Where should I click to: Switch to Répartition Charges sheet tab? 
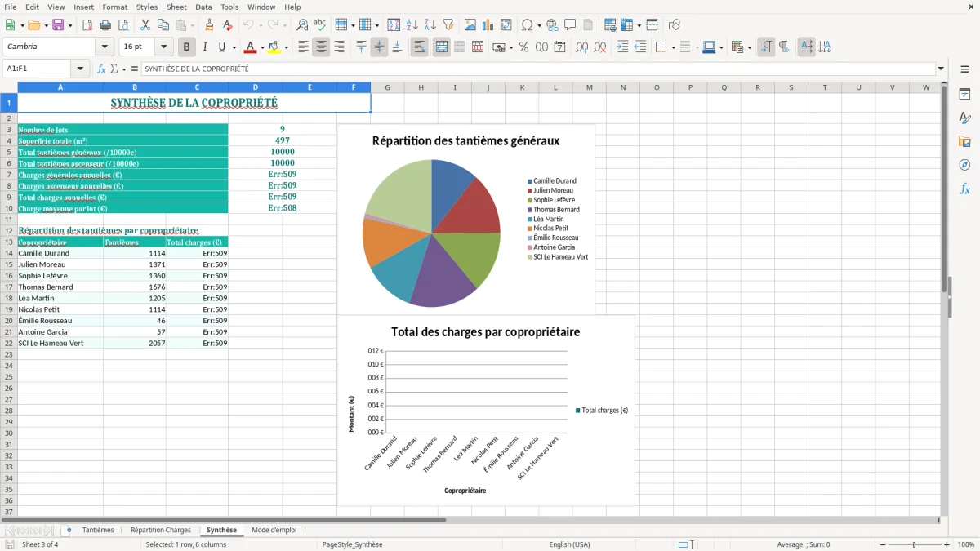(161, 531)
